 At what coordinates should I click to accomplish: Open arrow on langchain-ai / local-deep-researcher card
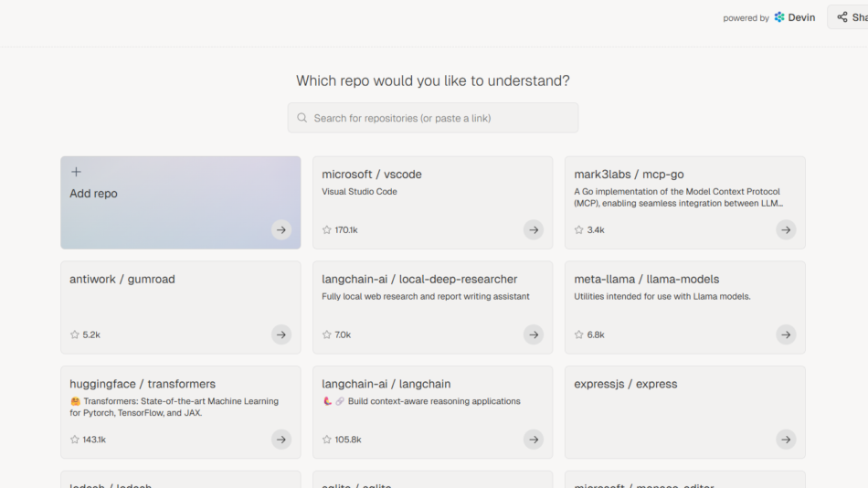tap(534, 335)
